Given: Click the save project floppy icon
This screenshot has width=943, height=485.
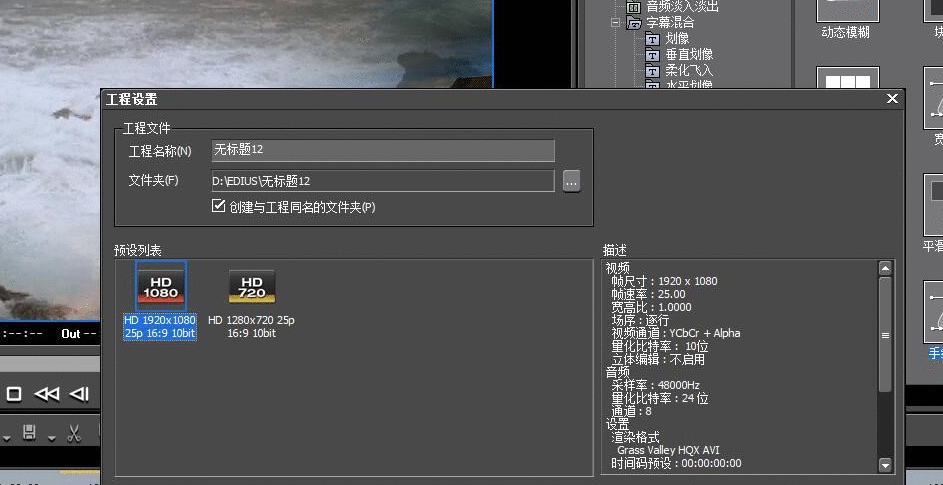Looking at the screenshot, I should (x=30, y=434).
